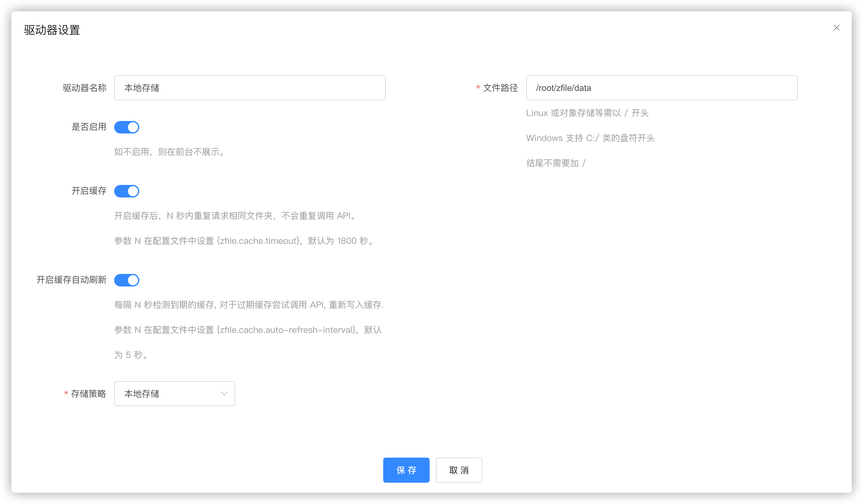
Task: Click the 驱动器设置 dialog title
Action: pyautogui.click(x=52, y=30)
